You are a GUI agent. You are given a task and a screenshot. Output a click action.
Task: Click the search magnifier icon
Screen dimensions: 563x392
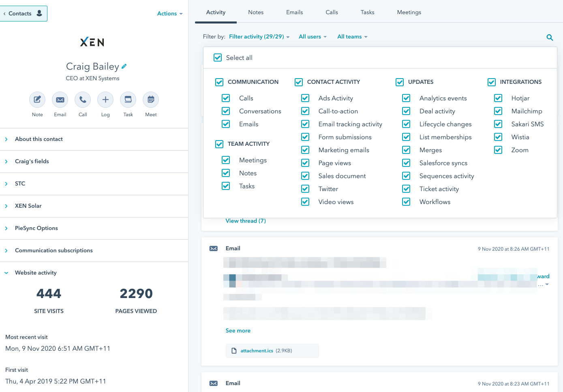[550, 37]
